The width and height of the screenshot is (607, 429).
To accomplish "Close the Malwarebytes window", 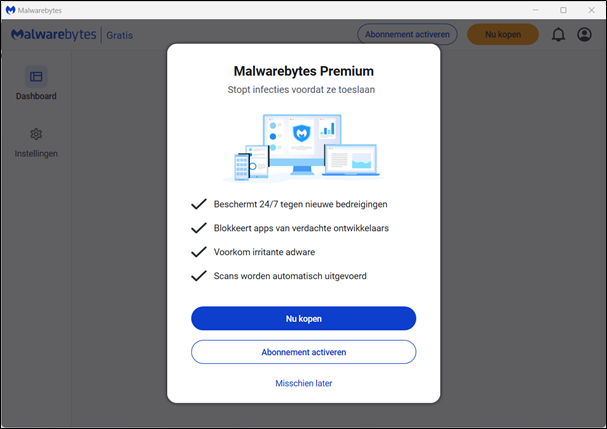I will click(x=592, y=10).
